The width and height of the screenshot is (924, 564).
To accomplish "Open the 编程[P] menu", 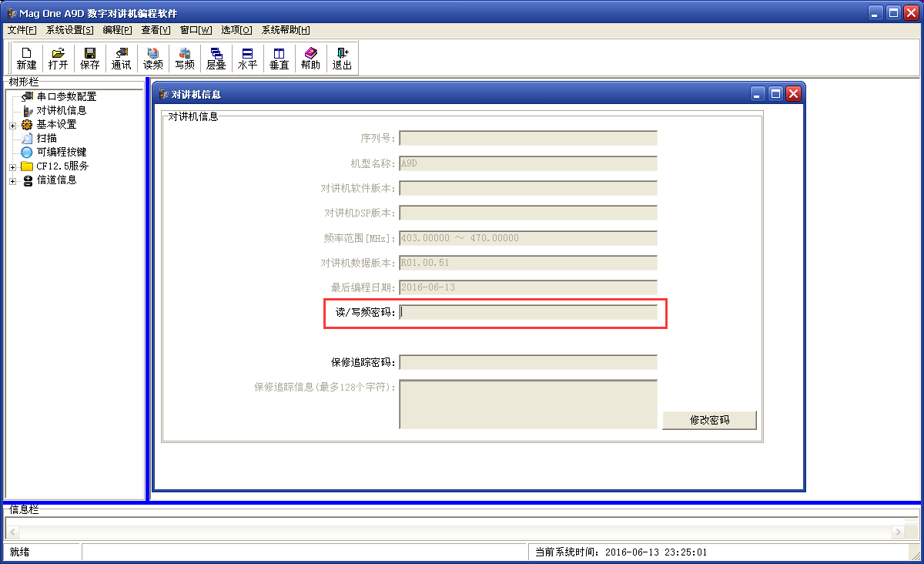I will tap(117, 30).
